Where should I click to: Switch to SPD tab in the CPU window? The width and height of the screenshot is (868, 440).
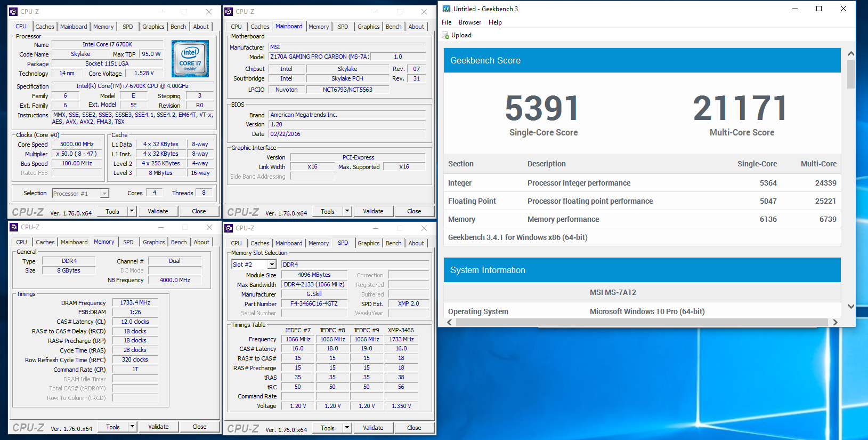pos(128,27)
